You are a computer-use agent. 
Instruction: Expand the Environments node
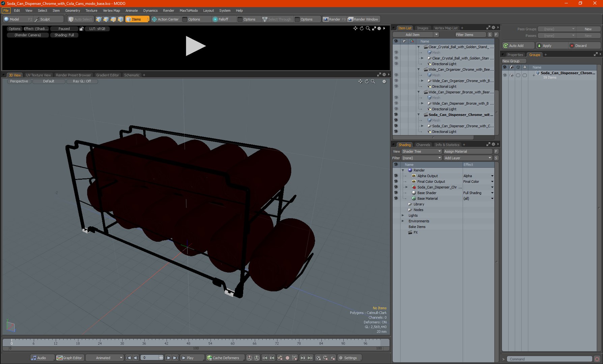point(403,221)
